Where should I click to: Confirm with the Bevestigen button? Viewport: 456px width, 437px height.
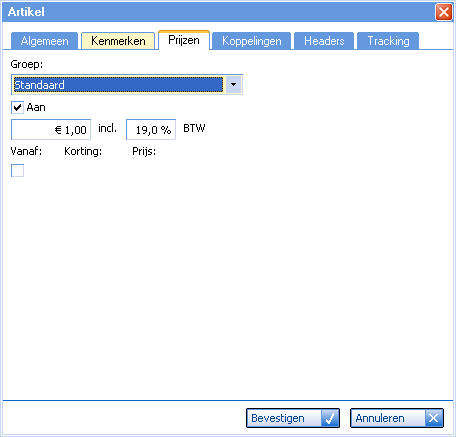pyautogui.click(x=293, y=418)
